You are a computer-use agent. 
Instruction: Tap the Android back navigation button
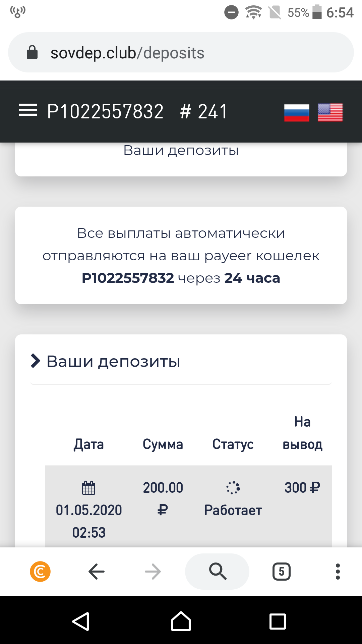click(x=81, y=622)
